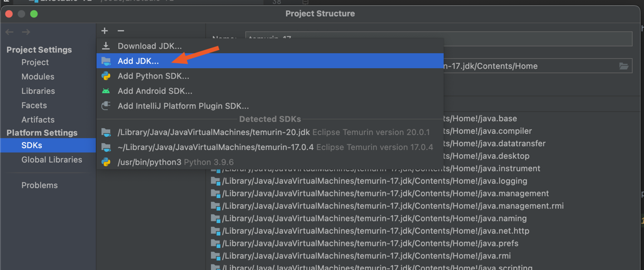This screenshot has width=644, height=270.
Task: Open Global Libraries section
Action: 52,159
